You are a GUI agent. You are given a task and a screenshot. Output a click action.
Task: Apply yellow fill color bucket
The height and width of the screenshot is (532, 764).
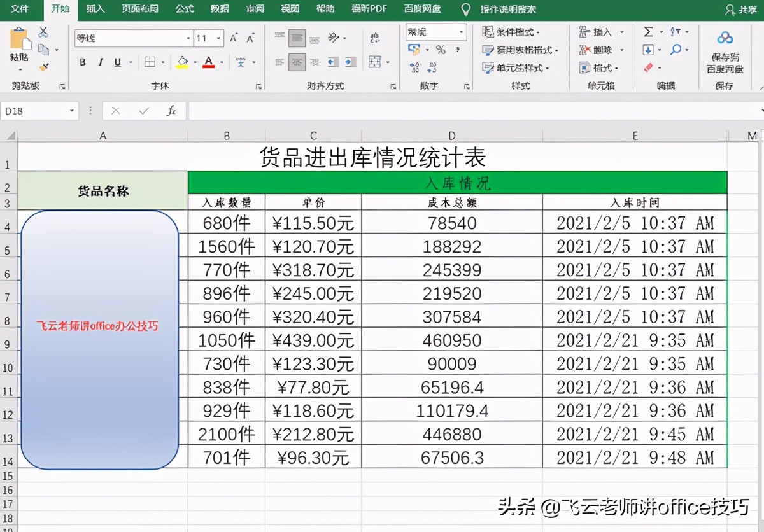point(183,62)
